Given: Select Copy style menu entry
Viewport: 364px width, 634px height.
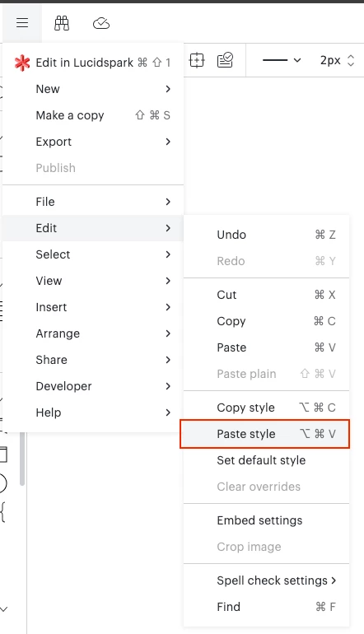Looking at the screenshot, I should (x=267, y=408).
